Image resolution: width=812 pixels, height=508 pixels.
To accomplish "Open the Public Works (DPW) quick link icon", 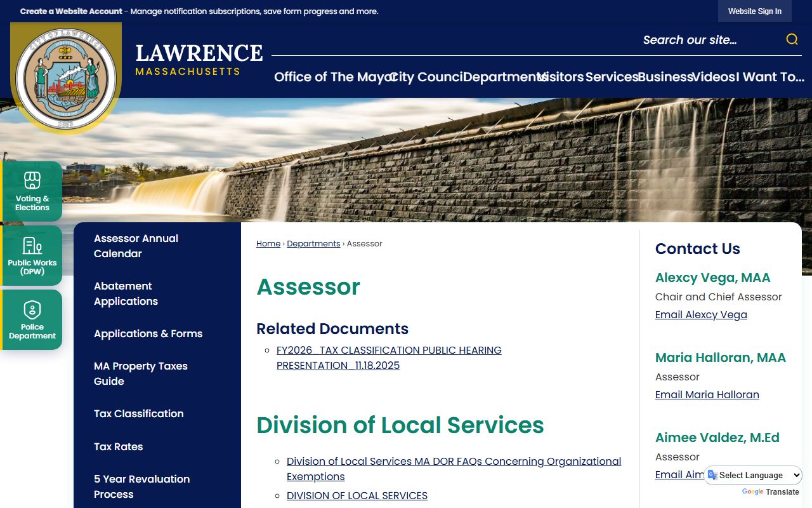I will 32,256.
